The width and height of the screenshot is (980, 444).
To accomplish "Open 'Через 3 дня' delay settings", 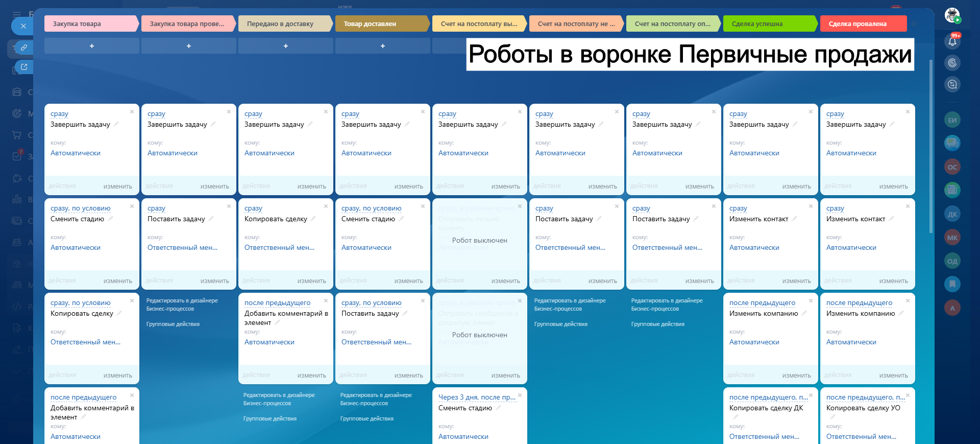I will [477, 398].
